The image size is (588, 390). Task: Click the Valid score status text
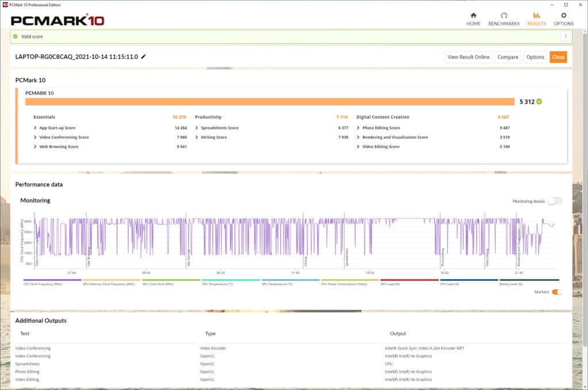(32, 36)
